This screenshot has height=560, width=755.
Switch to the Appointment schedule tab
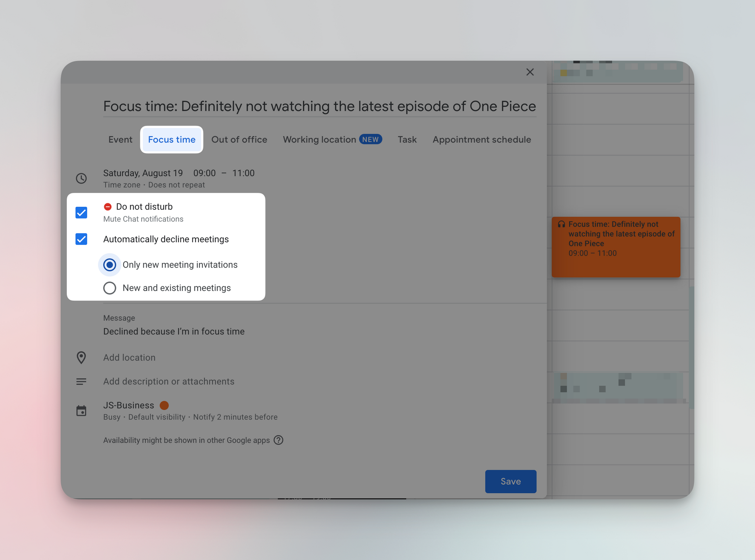point(482,140)
